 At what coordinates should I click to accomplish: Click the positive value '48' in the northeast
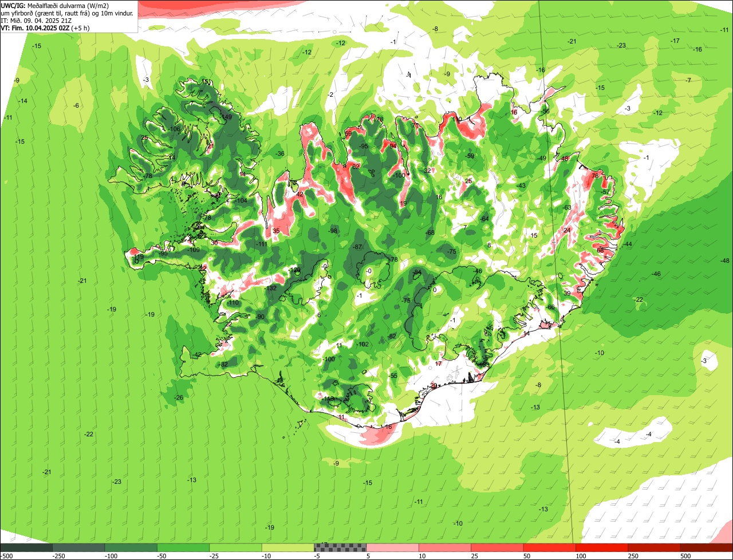565,159
